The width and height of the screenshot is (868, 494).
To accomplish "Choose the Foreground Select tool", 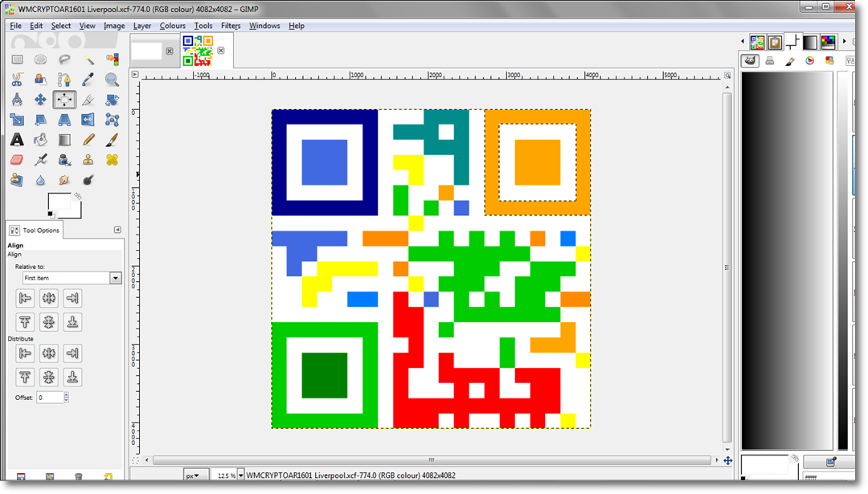I will click(40, 79).
